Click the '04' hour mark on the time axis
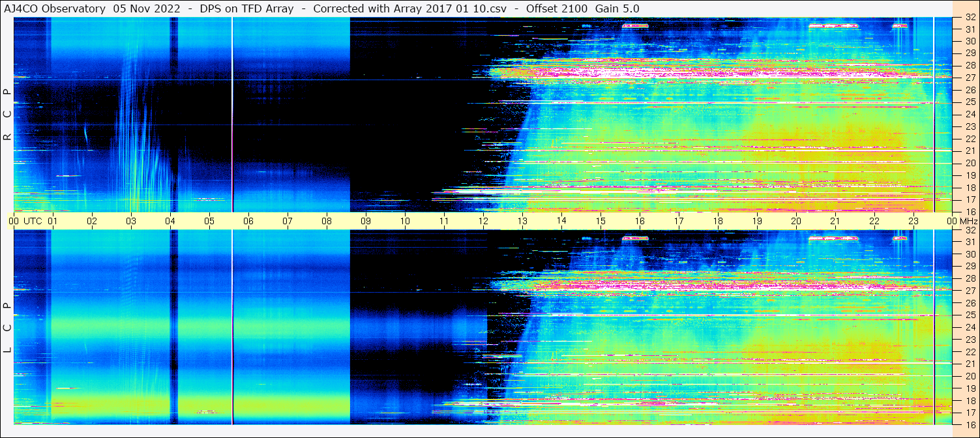 (170, 221)
